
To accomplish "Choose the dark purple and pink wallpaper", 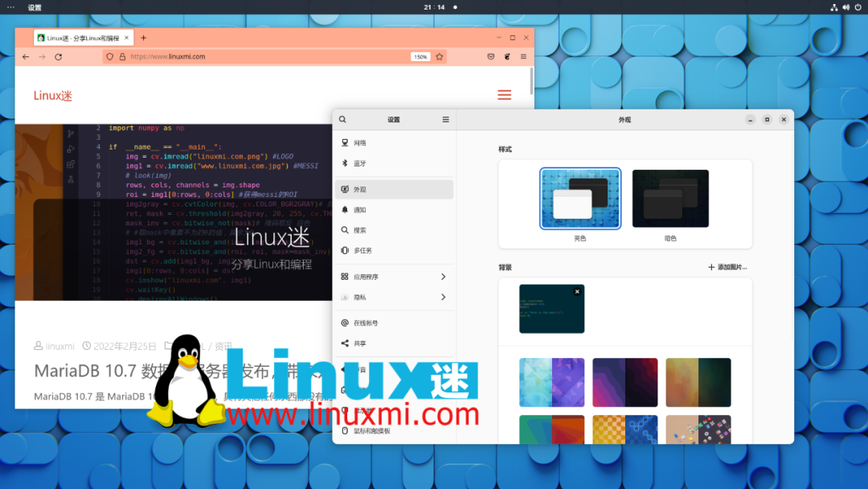I will [x=625, y=382].
